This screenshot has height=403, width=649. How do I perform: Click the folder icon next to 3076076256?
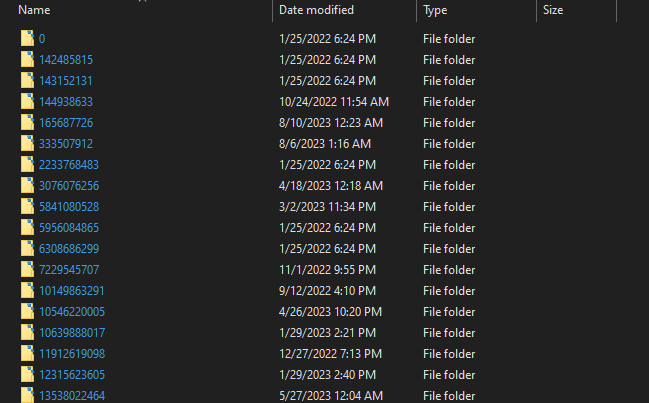(27, 186)
